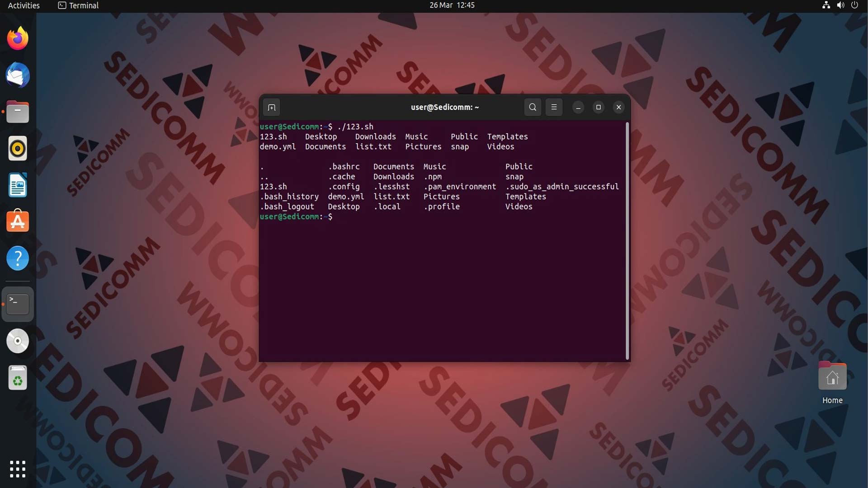Viewport: 868px width, 488px height.
Task: Click .npm entry in listing
Action: 433,177
